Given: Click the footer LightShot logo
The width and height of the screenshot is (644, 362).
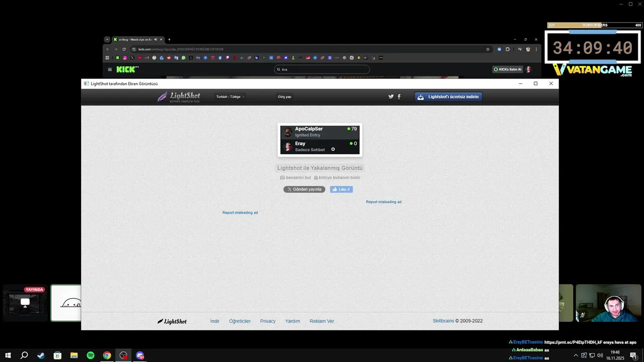Looking at the screenshot, I should [172, 321].
